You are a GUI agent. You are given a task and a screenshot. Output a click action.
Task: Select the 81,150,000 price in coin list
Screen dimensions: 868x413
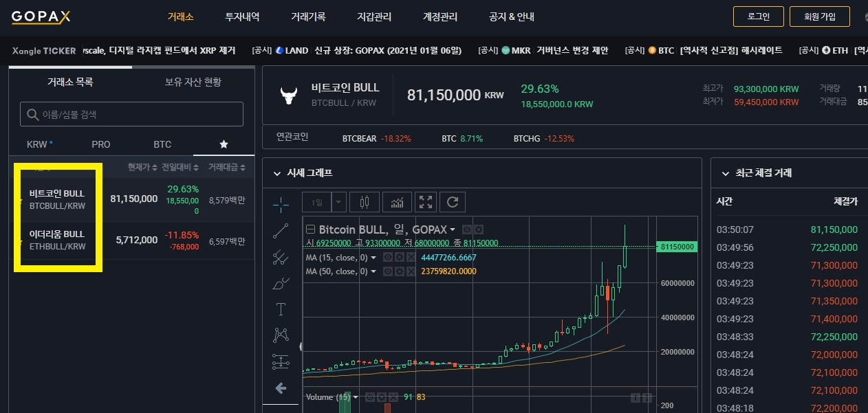click(x=134, y=199)
